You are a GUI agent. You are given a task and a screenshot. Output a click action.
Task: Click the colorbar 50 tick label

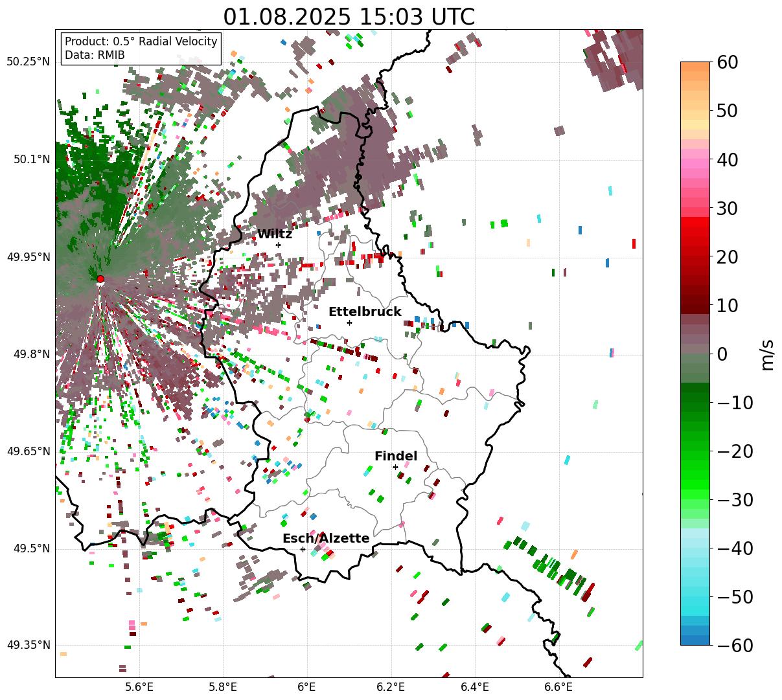pos(727,111)
